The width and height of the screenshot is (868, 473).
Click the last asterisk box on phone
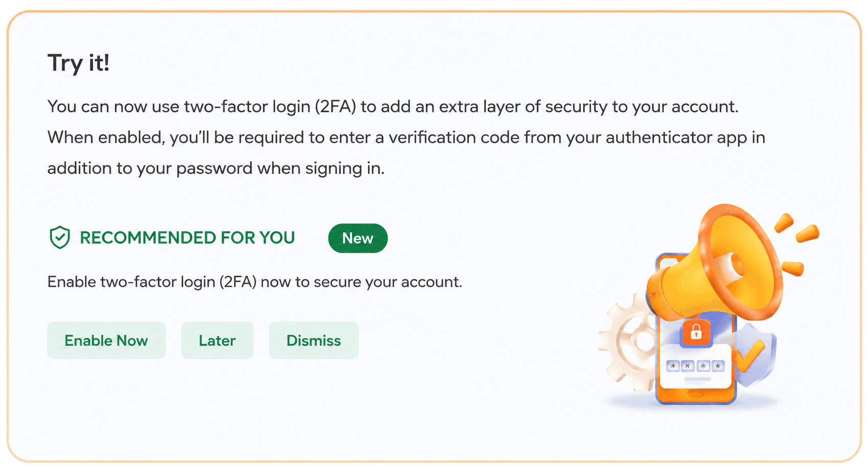718,366
